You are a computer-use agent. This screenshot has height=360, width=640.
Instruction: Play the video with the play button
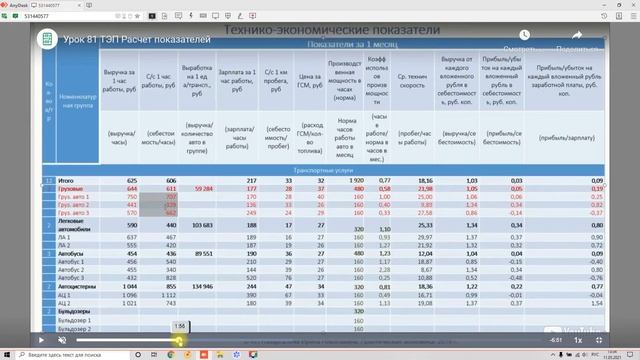pyautogui.click(x=41, y=340)
